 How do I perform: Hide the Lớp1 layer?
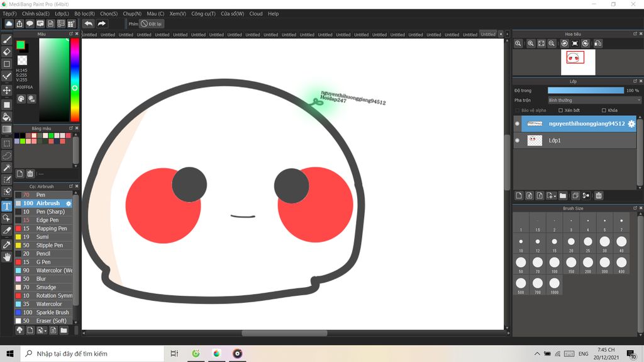coord(517,140)
